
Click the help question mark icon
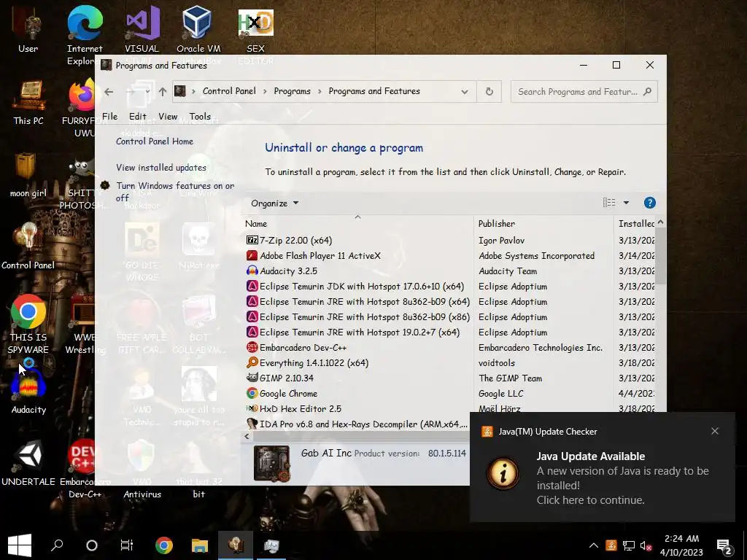[649, 203]
